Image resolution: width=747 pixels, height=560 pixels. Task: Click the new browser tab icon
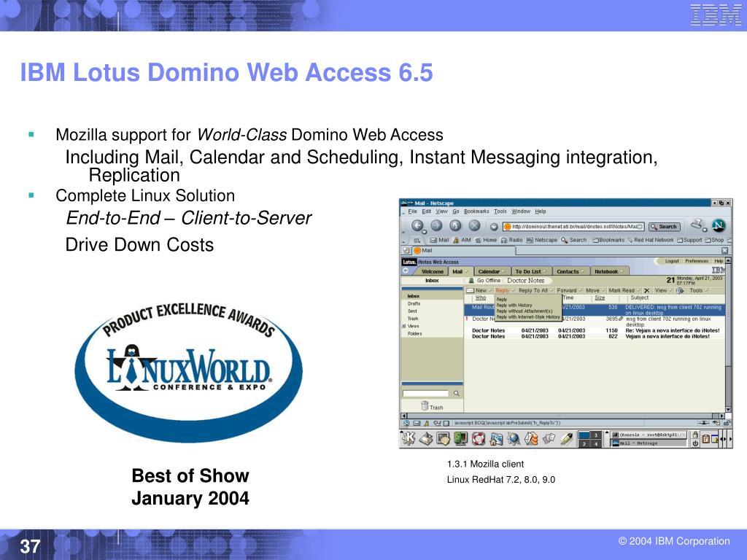point(406,250)
